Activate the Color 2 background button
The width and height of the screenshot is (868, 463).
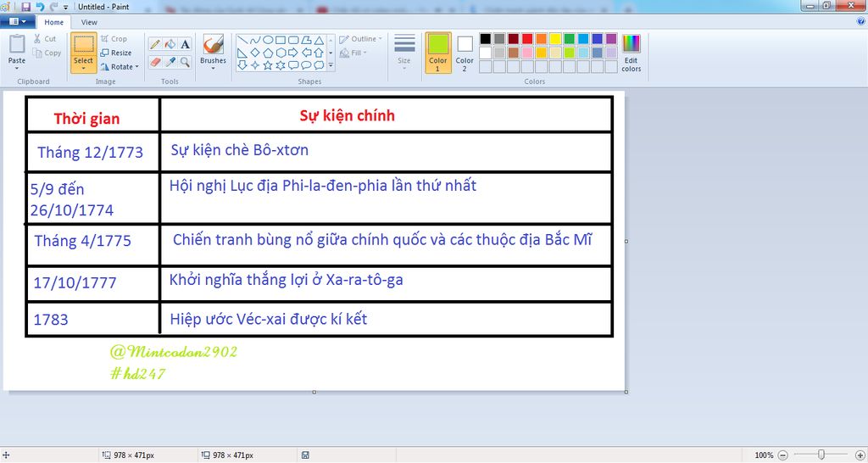465,52
